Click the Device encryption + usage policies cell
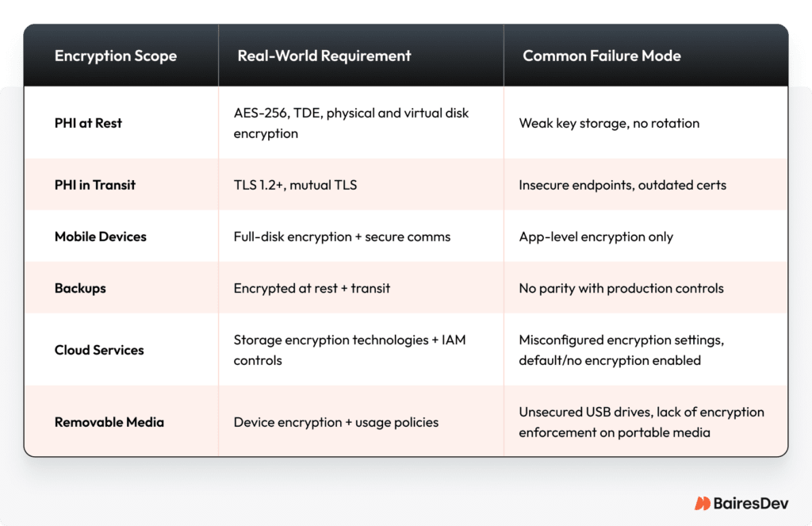Screen dimensions: 812x526 point(336,422)
